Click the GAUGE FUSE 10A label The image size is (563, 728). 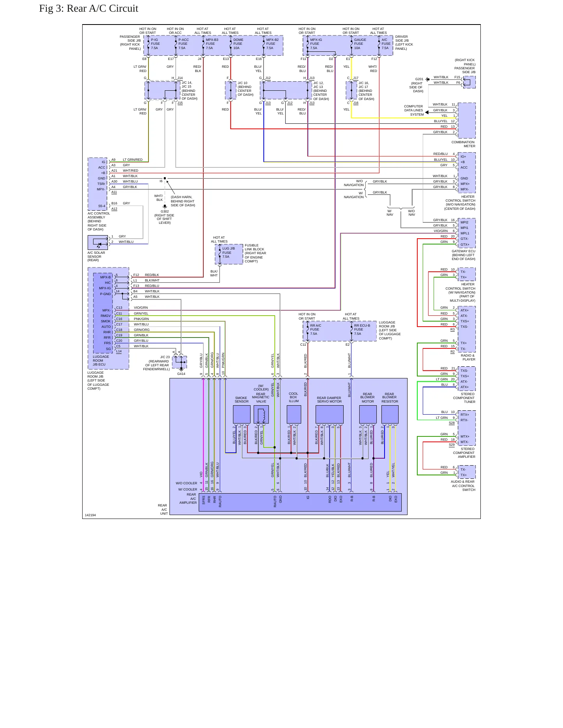(360, 44)
